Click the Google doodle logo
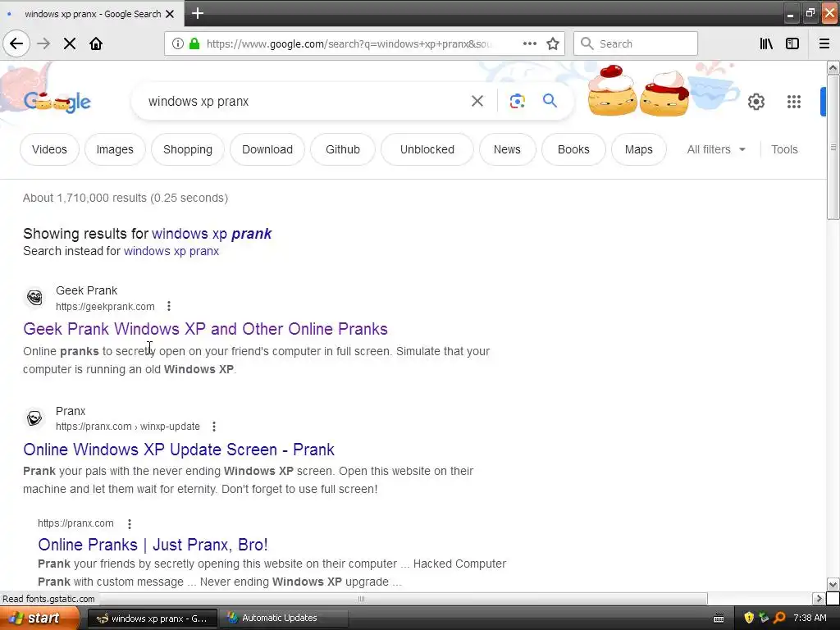This screenshot has width=840, height=630. 57,101
